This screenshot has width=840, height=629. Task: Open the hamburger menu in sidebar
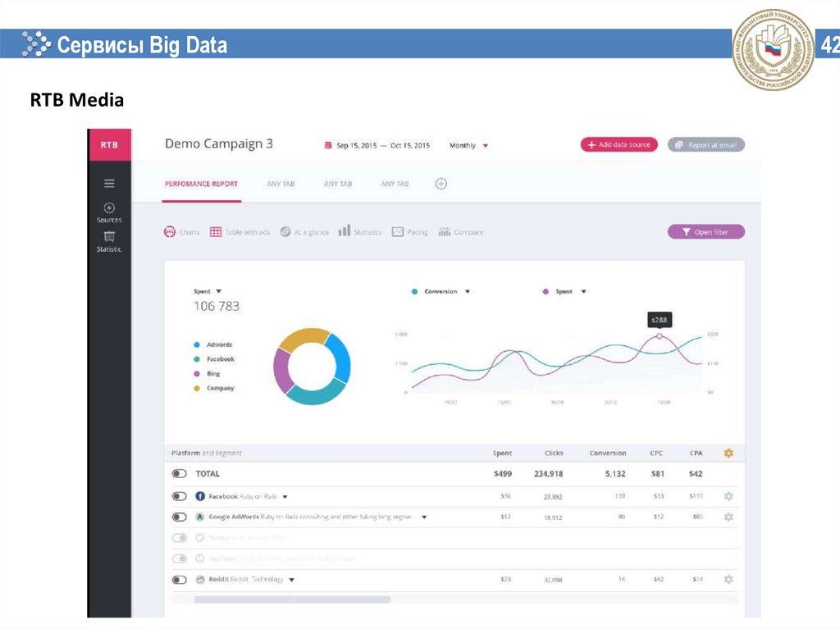pos(109,184)
